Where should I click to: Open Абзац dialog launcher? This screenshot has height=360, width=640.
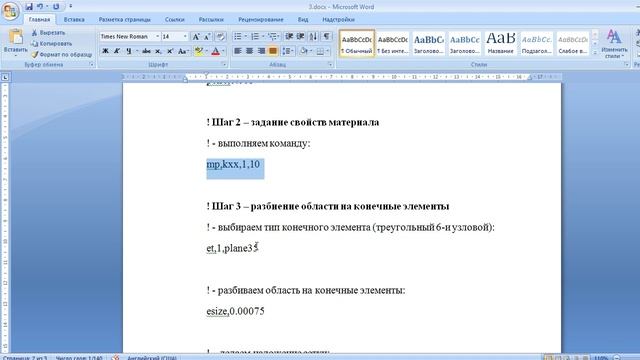330,64
